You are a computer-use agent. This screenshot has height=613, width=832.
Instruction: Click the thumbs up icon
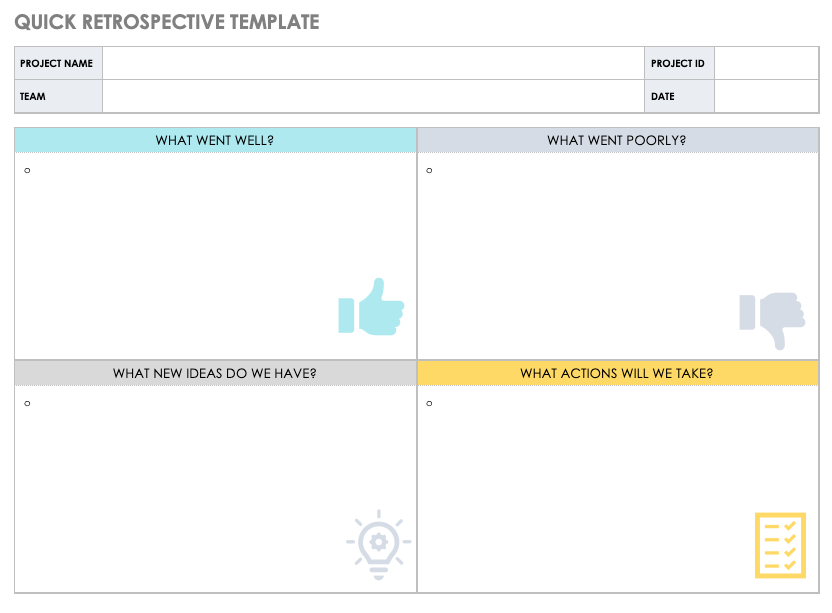point(371,306)
